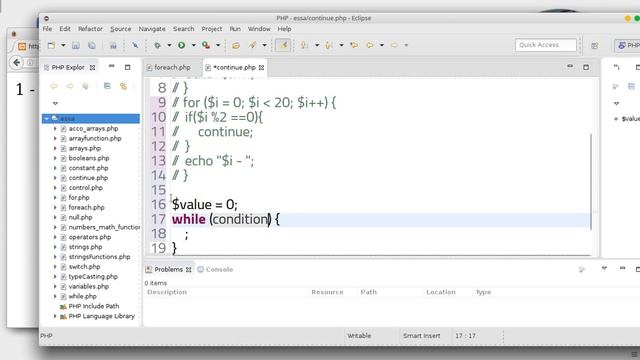The height and width of the screenshot is (360, 640).
Task: Open the External Tools dropdown arrow
Action: point(218,45)
